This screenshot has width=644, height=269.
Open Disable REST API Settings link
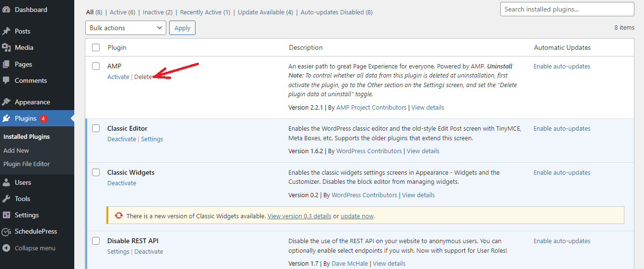(118, 251)
